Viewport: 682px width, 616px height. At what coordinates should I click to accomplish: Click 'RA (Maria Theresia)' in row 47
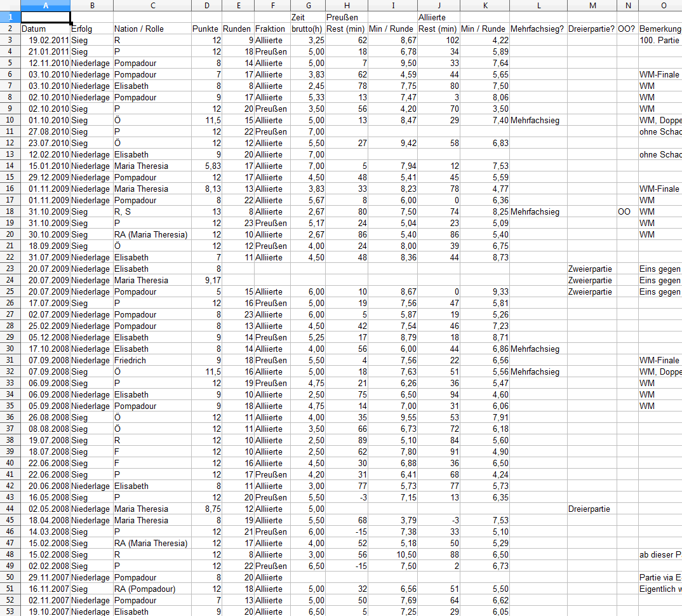pyautogui.click(x=152, y=543)
